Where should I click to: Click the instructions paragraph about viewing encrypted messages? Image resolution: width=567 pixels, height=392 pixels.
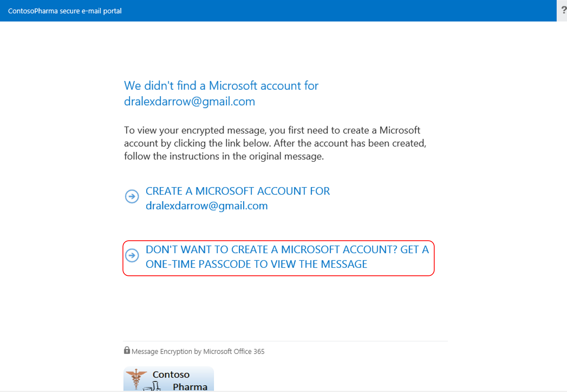275,143
